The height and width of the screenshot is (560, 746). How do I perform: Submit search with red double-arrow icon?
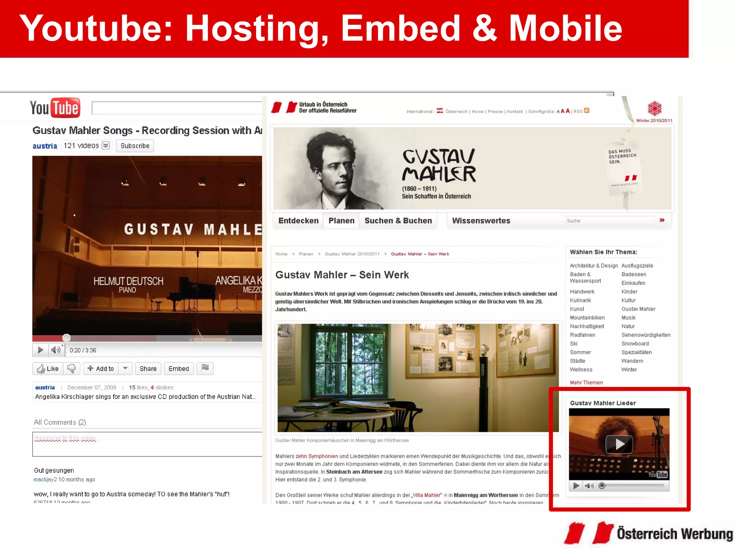(x=662, y=220)
